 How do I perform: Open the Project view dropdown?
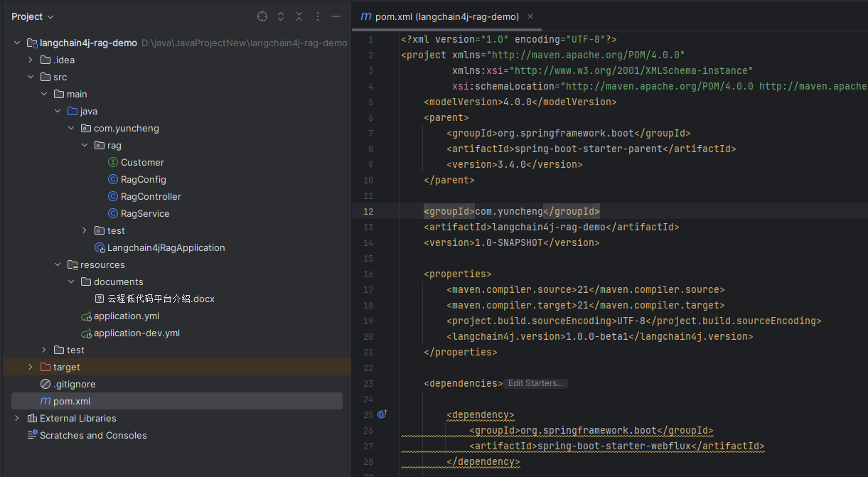tap(33, 16)
